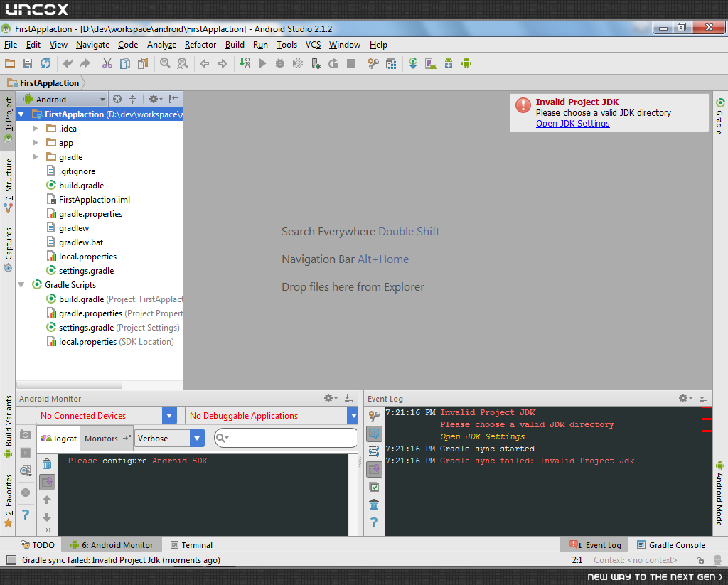Image resolution: width=728 pixels, height=585 pixels.
Task: Open the TODO tool window
Action: pos(38,545)
